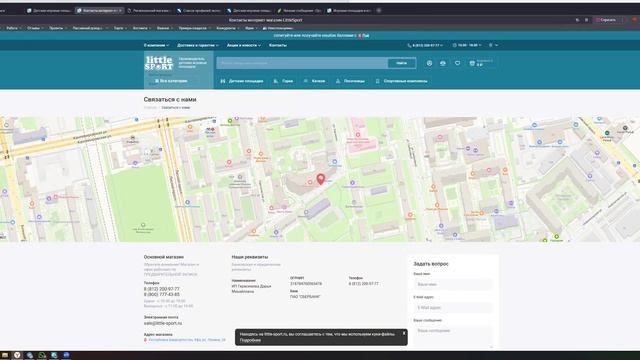This screenshot has width=640, height=360.
Task: Click the Связаться с нами breadcrumb item
Action: click(176, 108)
